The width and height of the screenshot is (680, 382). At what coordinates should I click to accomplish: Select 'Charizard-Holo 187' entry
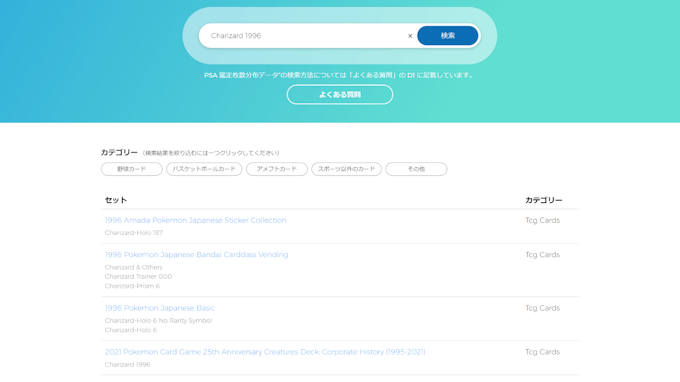click(134, 233)
